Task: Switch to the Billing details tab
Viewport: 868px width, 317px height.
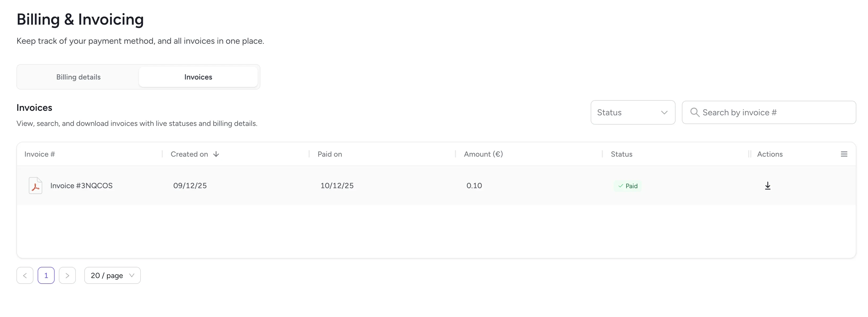Action: click(x=78, y=77)
